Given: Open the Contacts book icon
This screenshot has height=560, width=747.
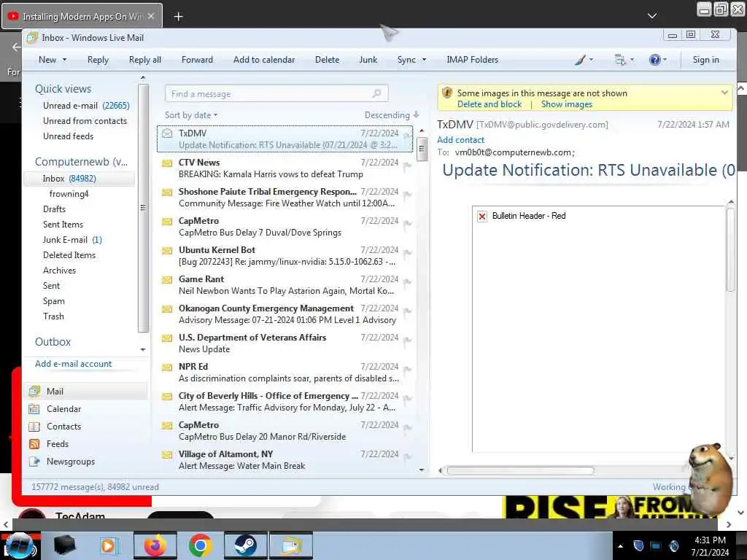Looking at the screenshot, I should 34,427.
